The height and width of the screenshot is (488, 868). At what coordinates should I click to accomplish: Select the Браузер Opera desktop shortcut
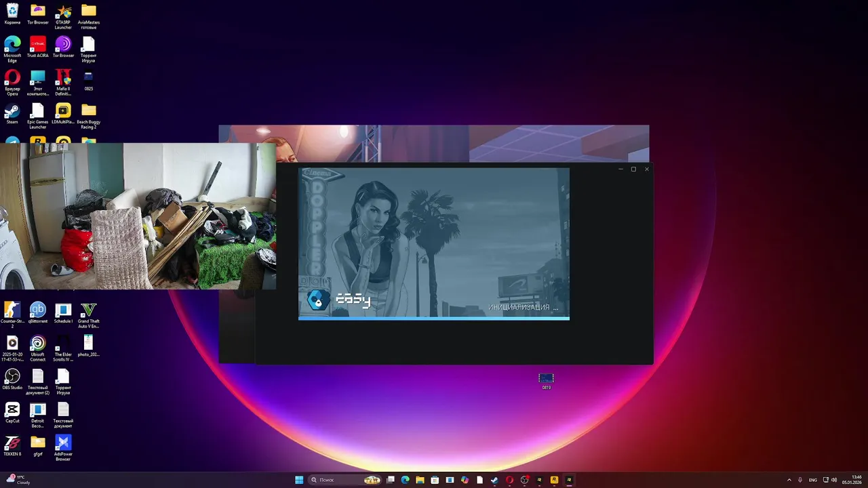(12, 83)
